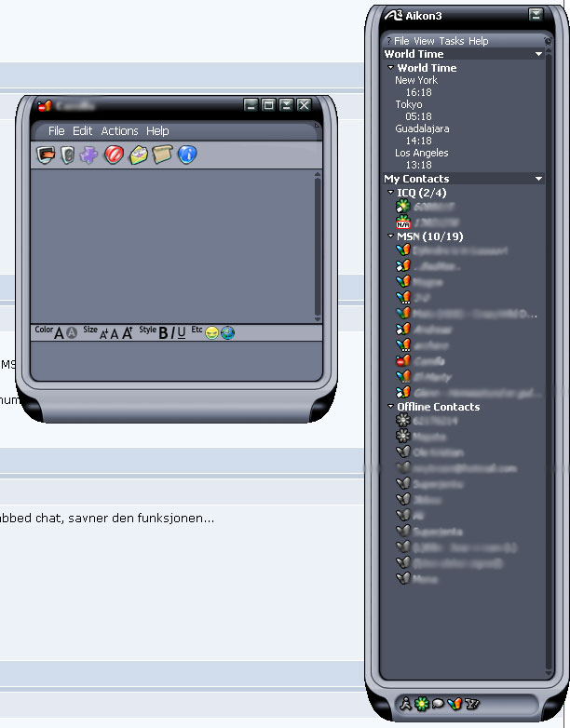Click the MSN butterfly icon in bottom bar
570x728 pixels.
[x=455, y=704]
